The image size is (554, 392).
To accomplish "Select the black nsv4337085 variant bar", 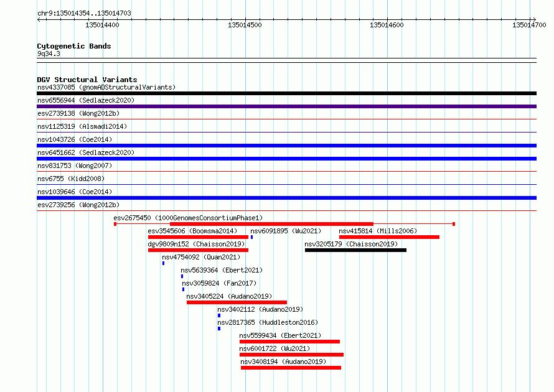I will click(x=286, y=93).
